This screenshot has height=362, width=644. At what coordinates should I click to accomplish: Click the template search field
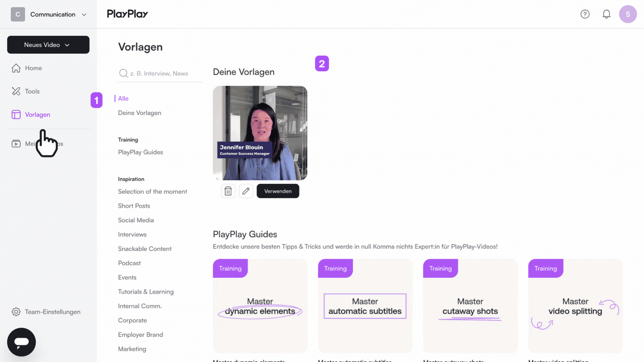pos(160,73)
